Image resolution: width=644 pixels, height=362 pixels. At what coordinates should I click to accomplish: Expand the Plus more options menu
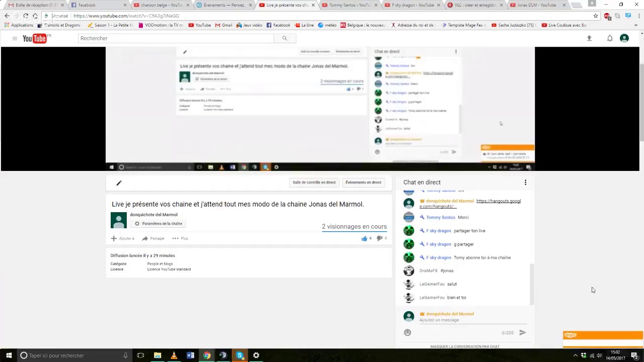coord(180,238)
